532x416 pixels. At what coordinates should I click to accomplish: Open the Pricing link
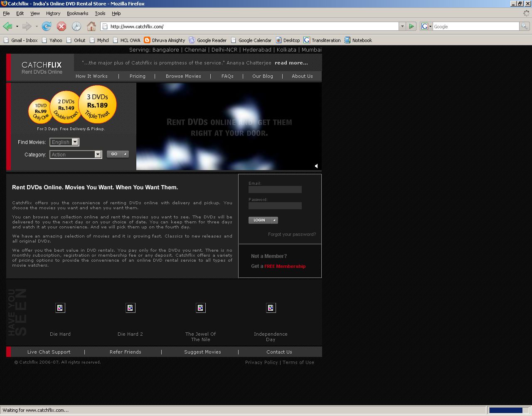[x=138, y=76]
